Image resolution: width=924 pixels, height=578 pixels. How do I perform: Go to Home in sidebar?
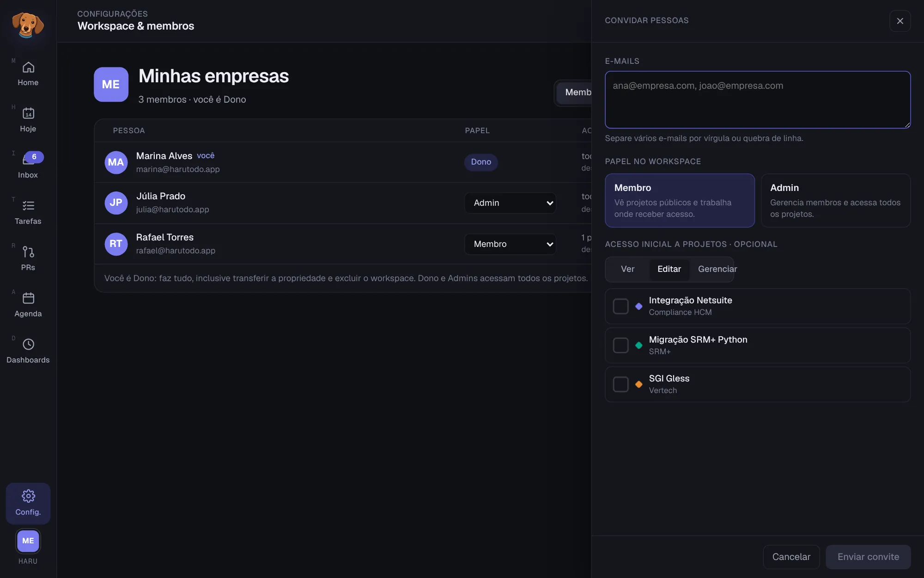coord(28,74)
